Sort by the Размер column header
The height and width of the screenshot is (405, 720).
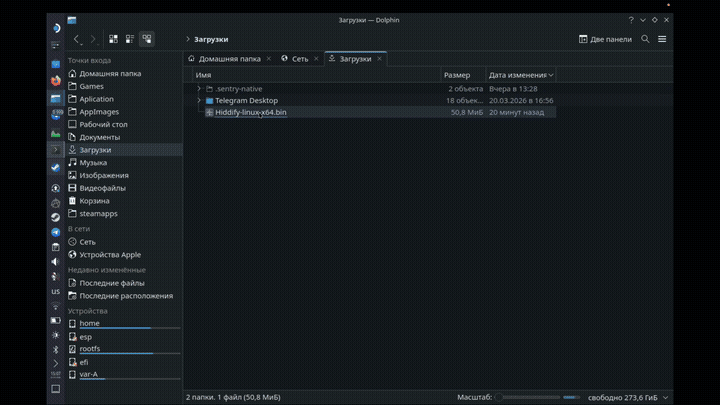tap(463, 75)
